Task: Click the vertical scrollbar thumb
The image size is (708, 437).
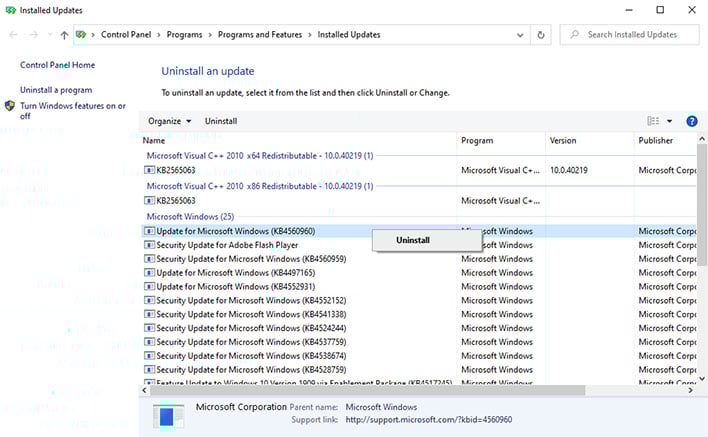Action: point(702,205)
